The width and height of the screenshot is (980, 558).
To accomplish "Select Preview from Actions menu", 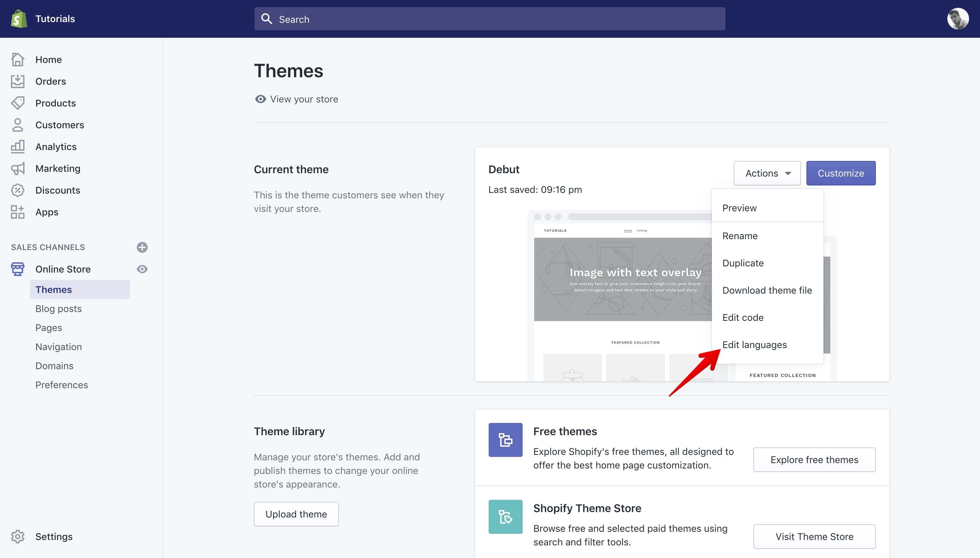I will (768, 208).
